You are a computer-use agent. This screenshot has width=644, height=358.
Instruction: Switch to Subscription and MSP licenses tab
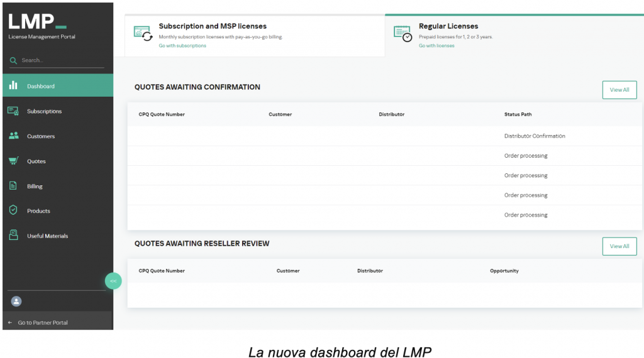(x=213, y=26)
